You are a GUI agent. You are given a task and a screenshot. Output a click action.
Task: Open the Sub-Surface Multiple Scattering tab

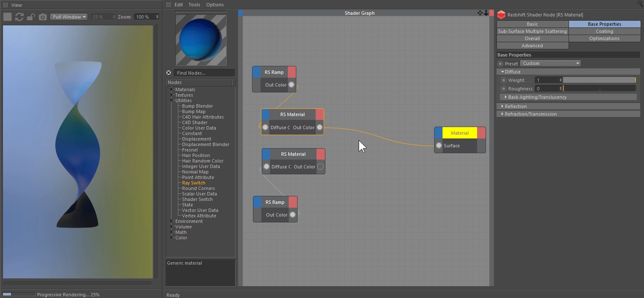click(532, 31)
